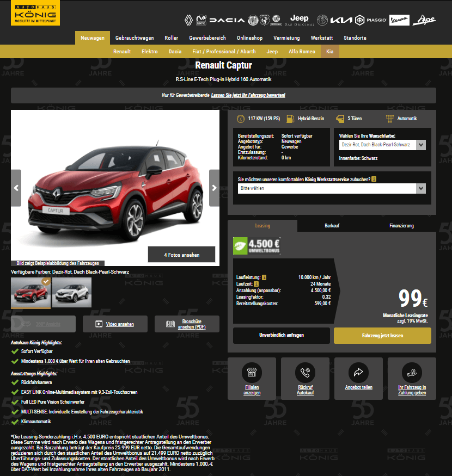Select Fiat / Professional / Abarth submenu
The width and height of the screenshot is (452, 476).
(224, 52)
